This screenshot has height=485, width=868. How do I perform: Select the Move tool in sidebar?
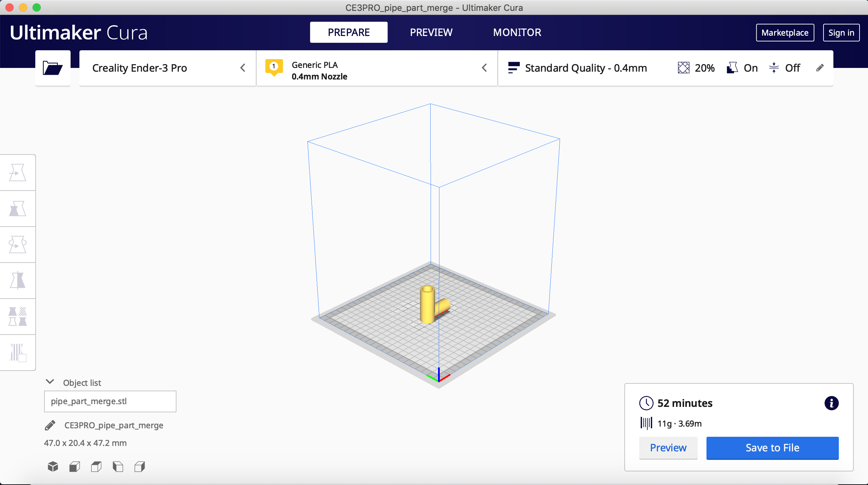point(17,173)
